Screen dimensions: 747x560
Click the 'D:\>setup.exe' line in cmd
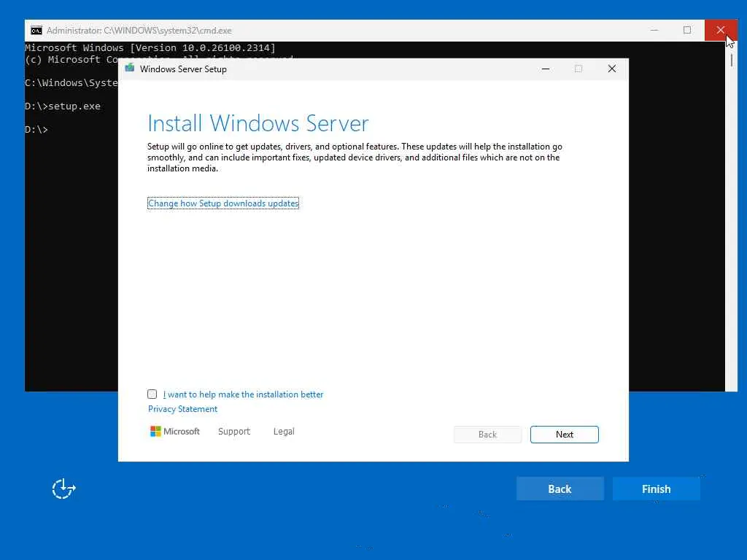(x=63, y=106)
